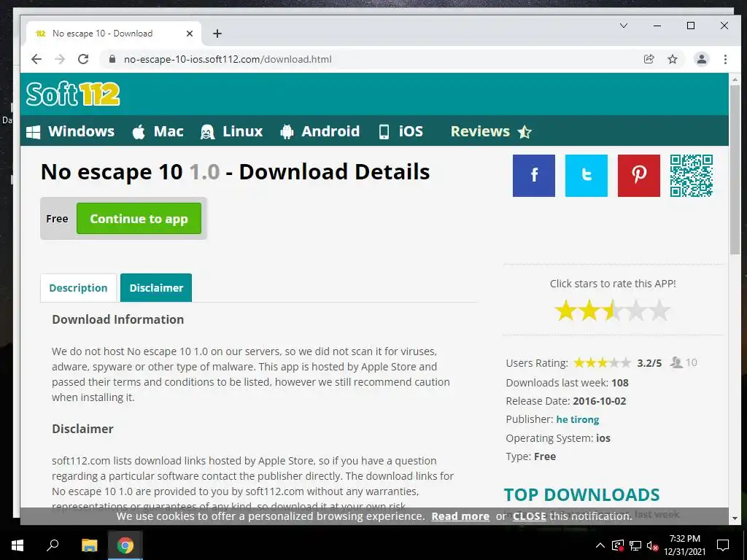
Task: Go back with browser back arrow
Action: (x=36, y=59)
